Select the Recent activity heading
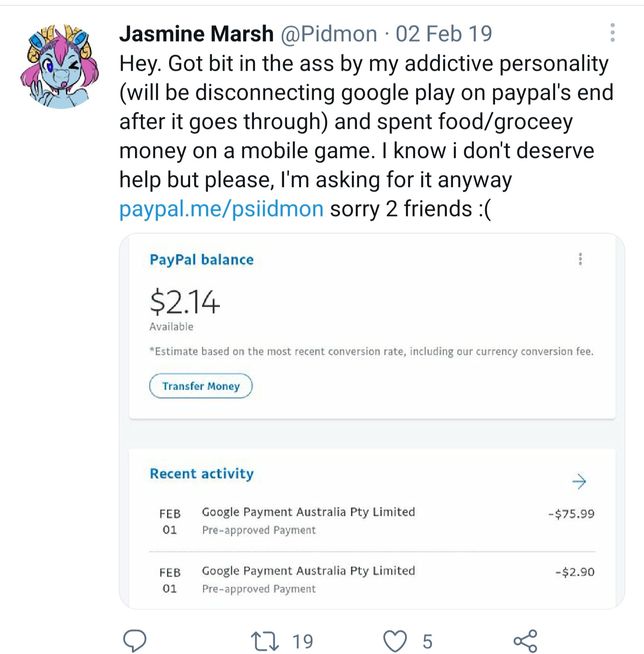644x654 pixels. click(x=202, y=473)
